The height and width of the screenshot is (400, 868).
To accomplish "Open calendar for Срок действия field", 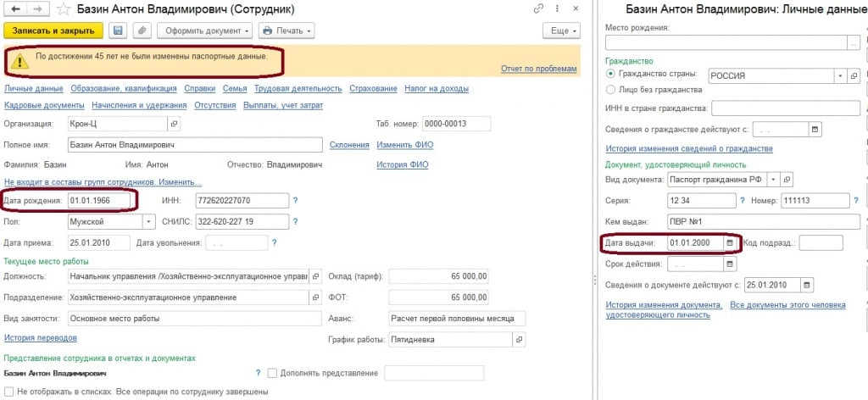I will click(x=730, y=264).
